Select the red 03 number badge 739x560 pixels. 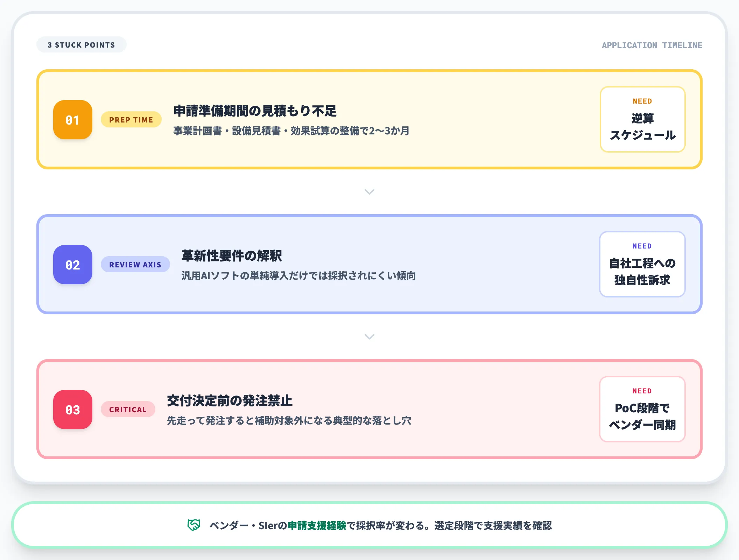[x=72, y=409]
